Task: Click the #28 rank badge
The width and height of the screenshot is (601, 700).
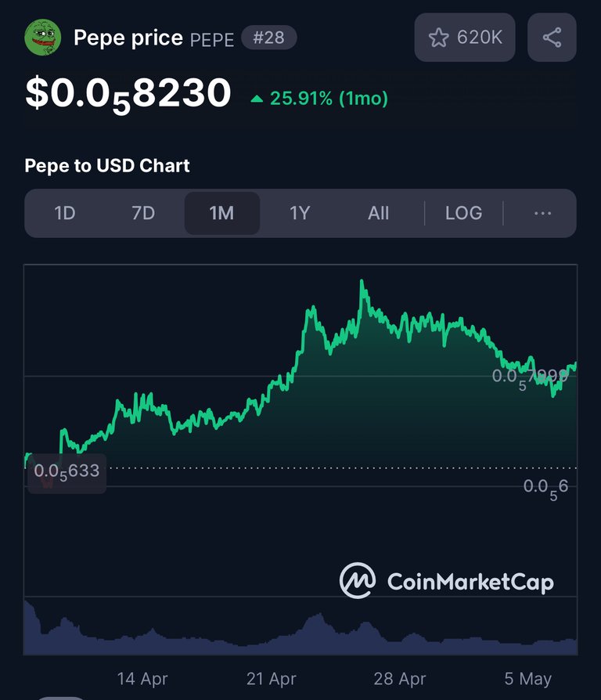Action: (x=269, y=38)
